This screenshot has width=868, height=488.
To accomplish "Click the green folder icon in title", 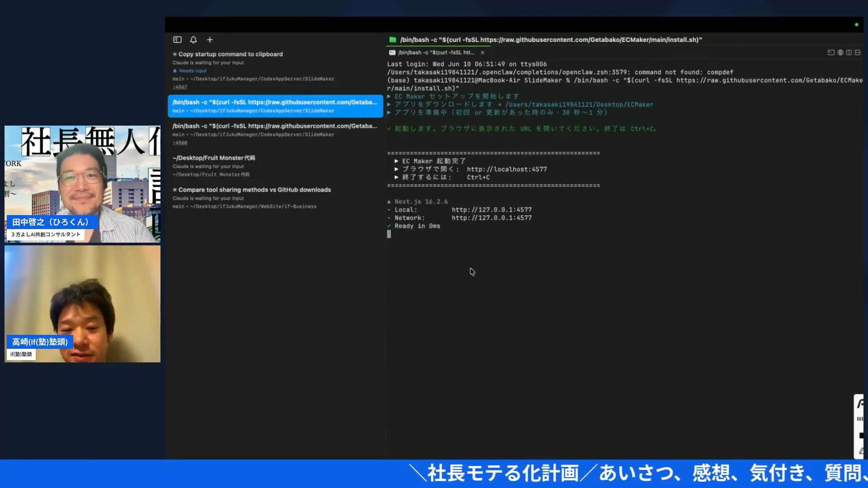I will coord(392,40).
